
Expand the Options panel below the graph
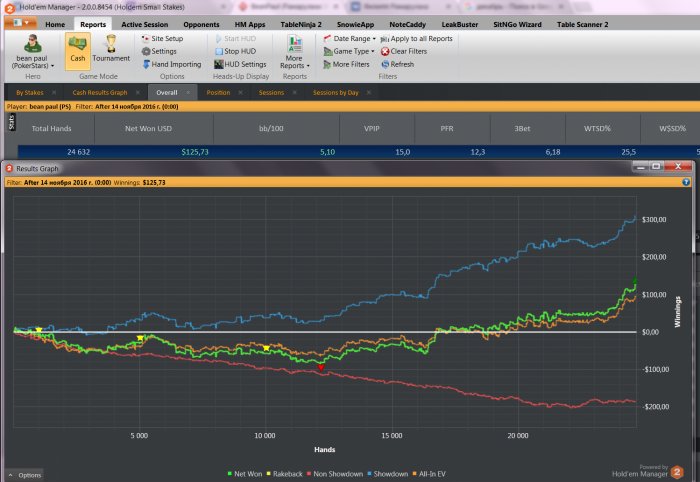point(25,475)
